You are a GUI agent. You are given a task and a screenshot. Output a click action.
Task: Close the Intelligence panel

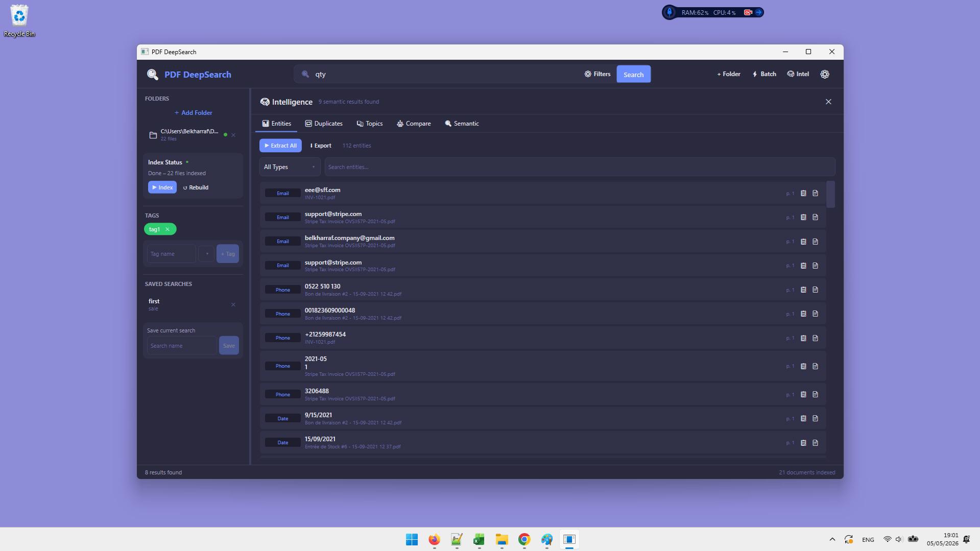[x=828, y=102]
